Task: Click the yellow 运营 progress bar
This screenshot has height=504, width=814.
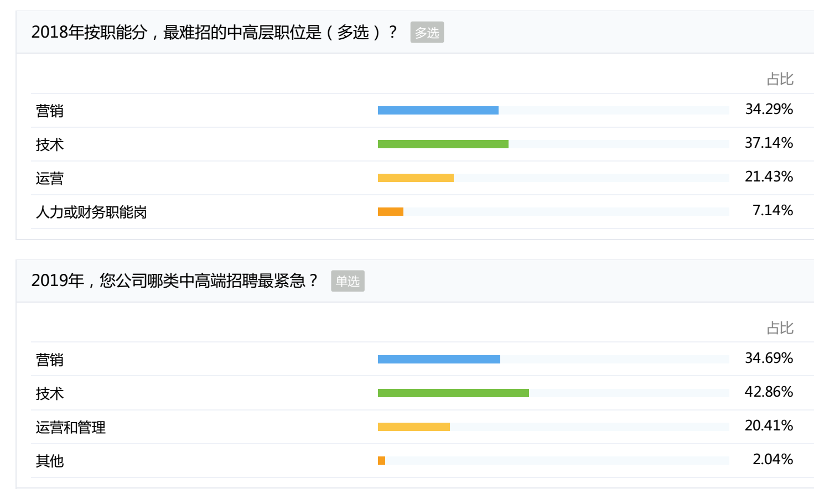Action: [x=416, y=178]
